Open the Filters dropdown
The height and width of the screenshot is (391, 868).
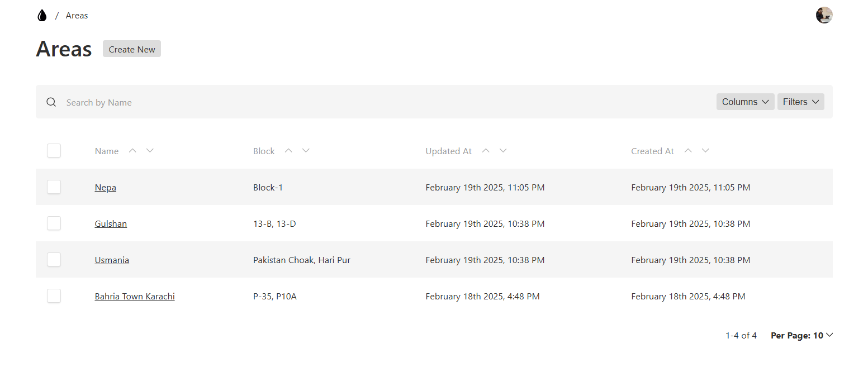[x=800, y=102]
